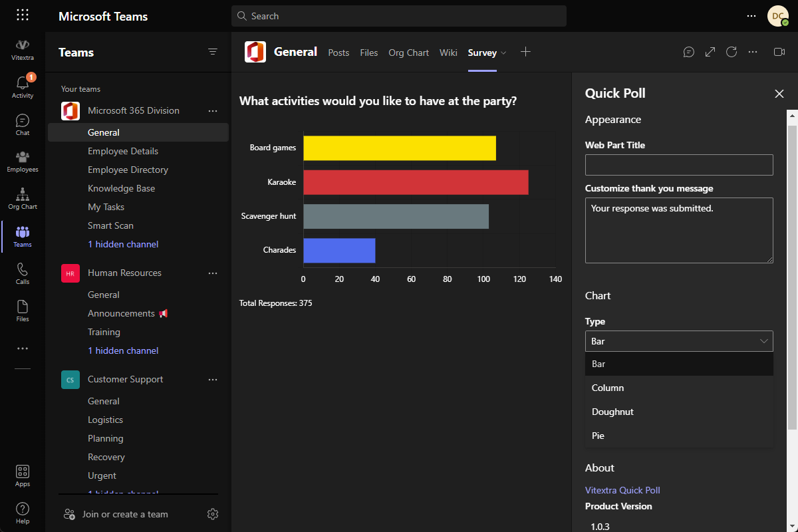Open more options for Microsoft 365 Division
Screen dimensions: 798x532
click(213, 111)
